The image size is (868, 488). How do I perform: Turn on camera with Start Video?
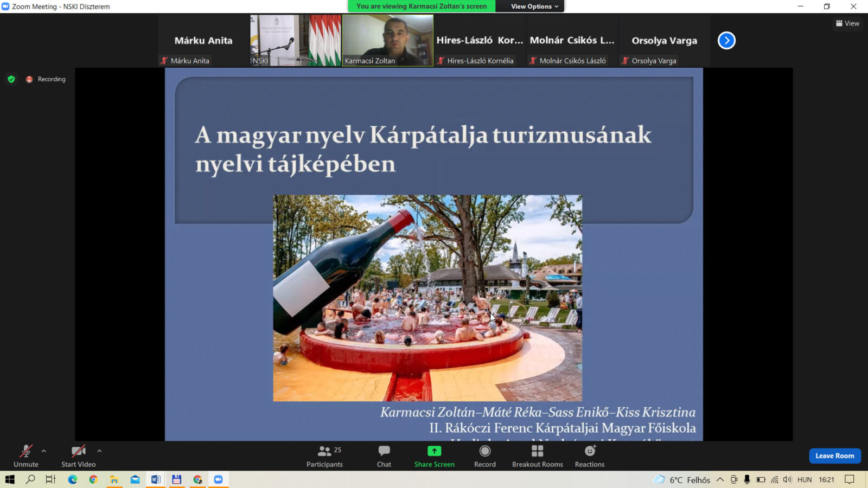tap(78, 456)
